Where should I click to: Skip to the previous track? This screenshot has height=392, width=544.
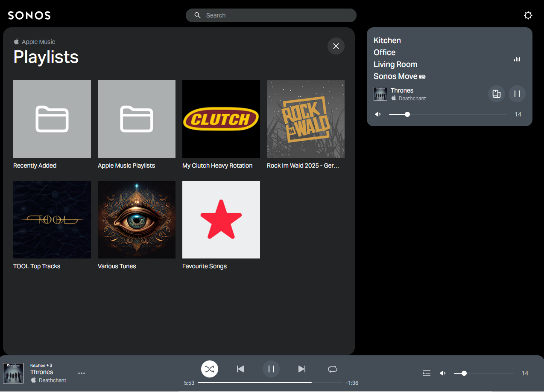pyautogui.click(x=240, y=369)
